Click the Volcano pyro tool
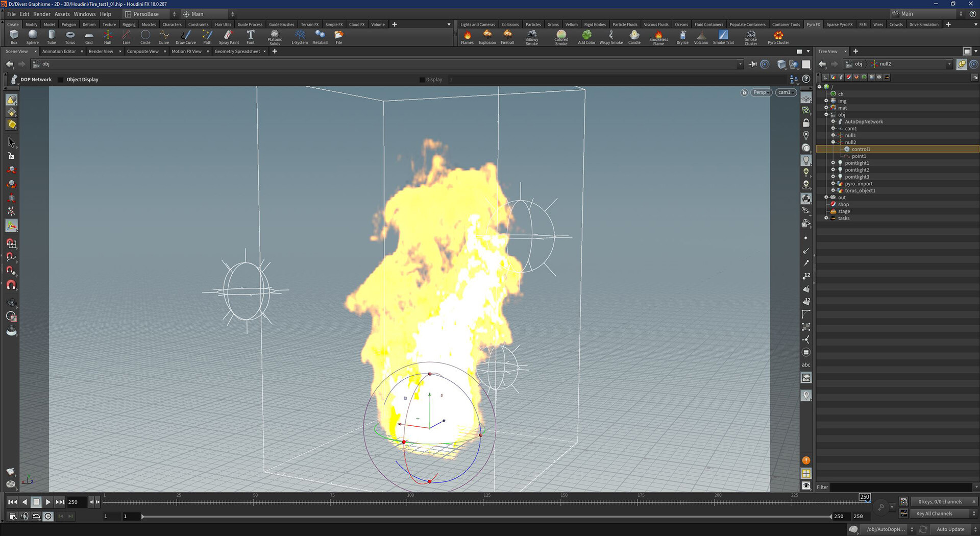The width and height of the screenshot is (980, 536). coord(701,37)
